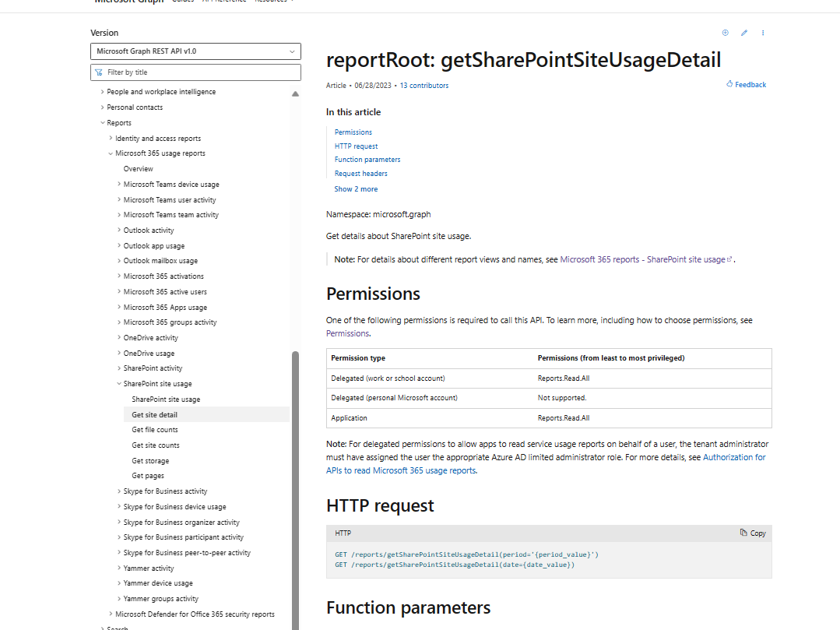
Task: Open the More actions ellipsis icon
Action: coord(762,32)
